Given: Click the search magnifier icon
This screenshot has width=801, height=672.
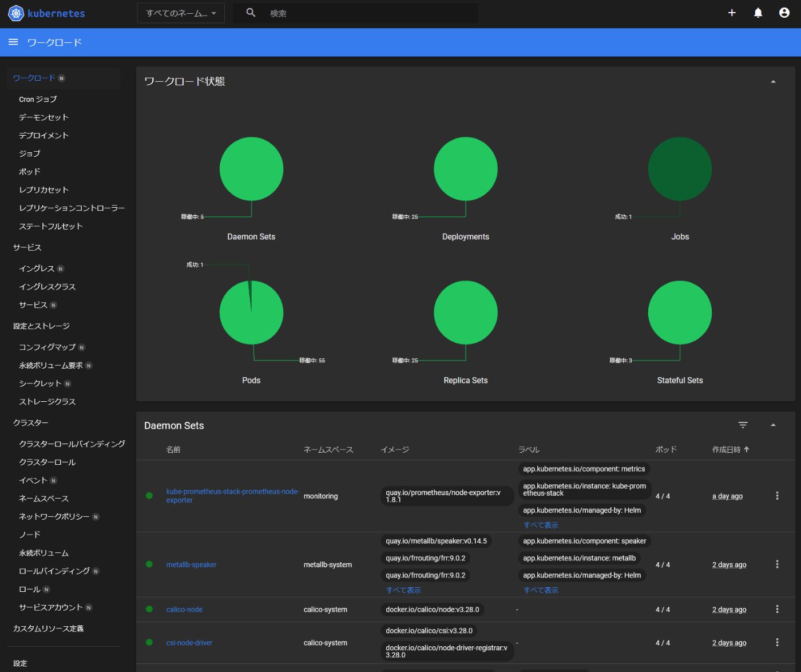Looking at the screenshot, I should tap(251, 13).
